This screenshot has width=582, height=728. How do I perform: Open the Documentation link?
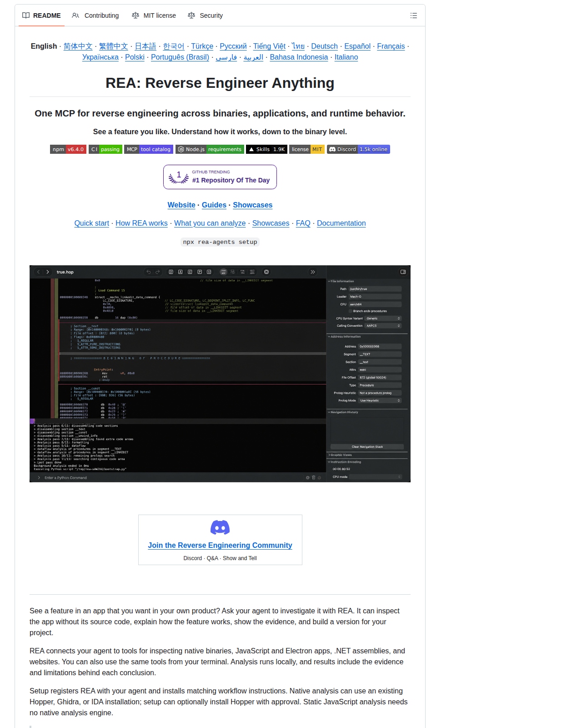coord(341,223)
